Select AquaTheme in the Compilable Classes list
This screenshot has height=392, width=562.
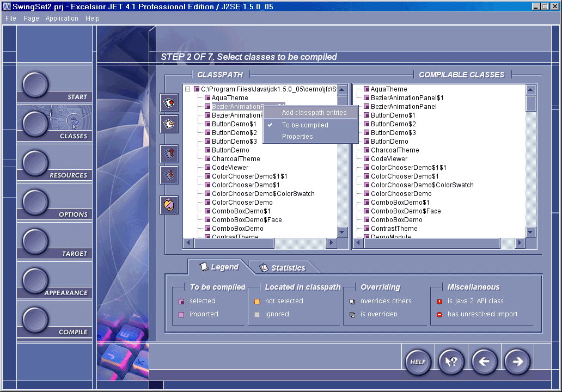[389, 89]
